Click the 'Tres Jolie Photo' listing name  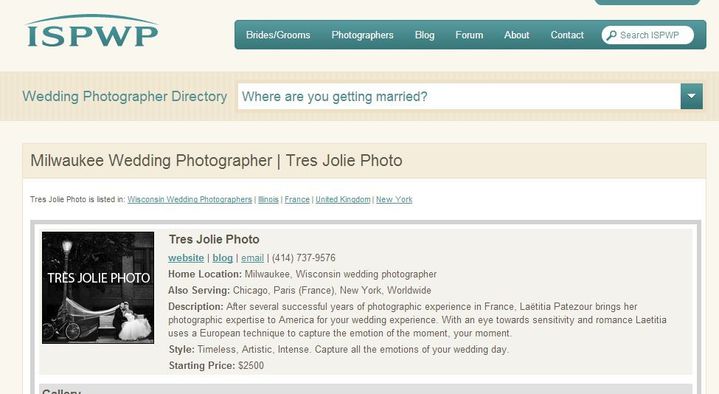point(214,239)
